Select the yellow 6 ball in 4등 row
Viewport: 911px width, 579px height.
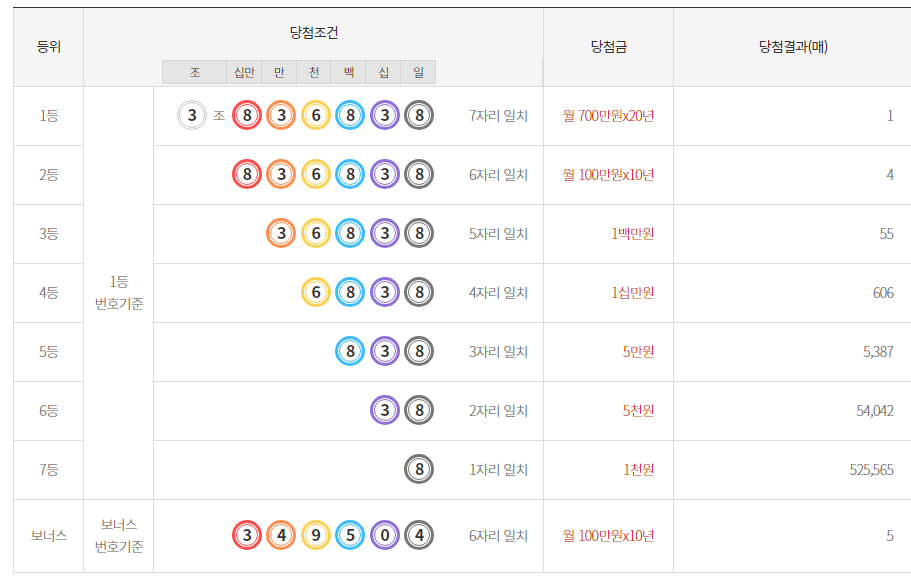[x=315, y=292]
